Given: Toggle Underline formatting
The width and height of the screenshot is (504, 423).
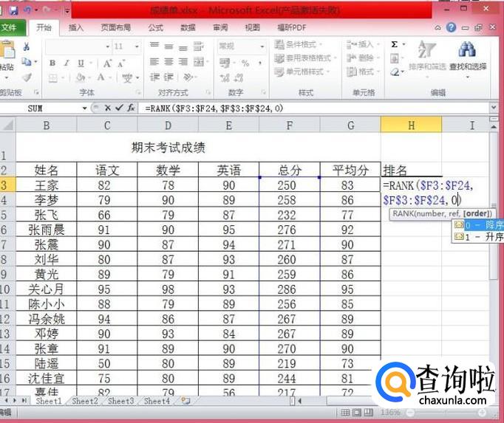Looking at the screenshot, I should [81, 63].
